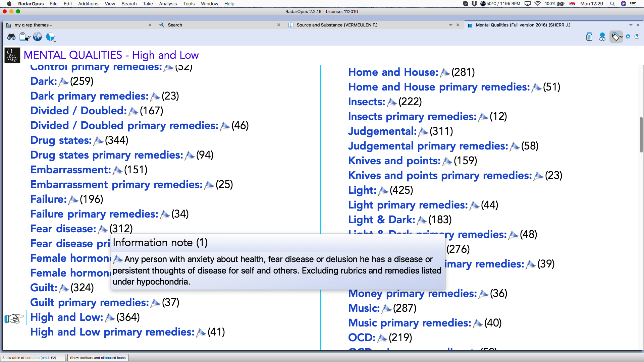
Task: Open 'Embarrassment primary remedies:' link
Action: tap(116, 185)
